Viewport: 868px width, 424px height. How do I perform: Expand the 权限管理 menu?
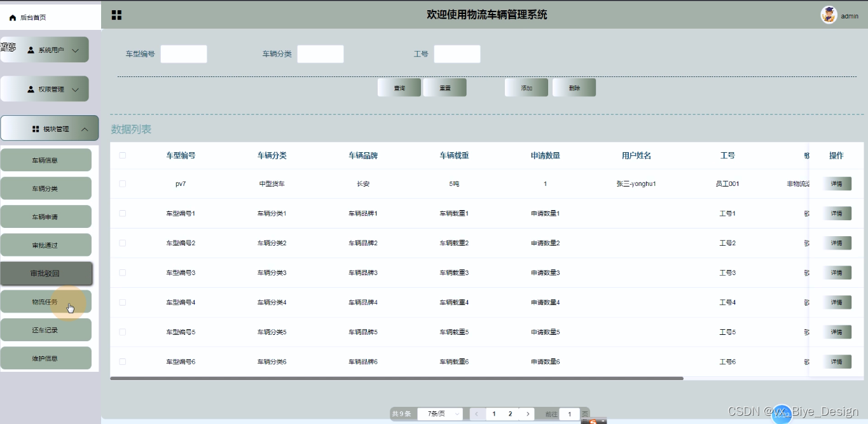(45, 89)
